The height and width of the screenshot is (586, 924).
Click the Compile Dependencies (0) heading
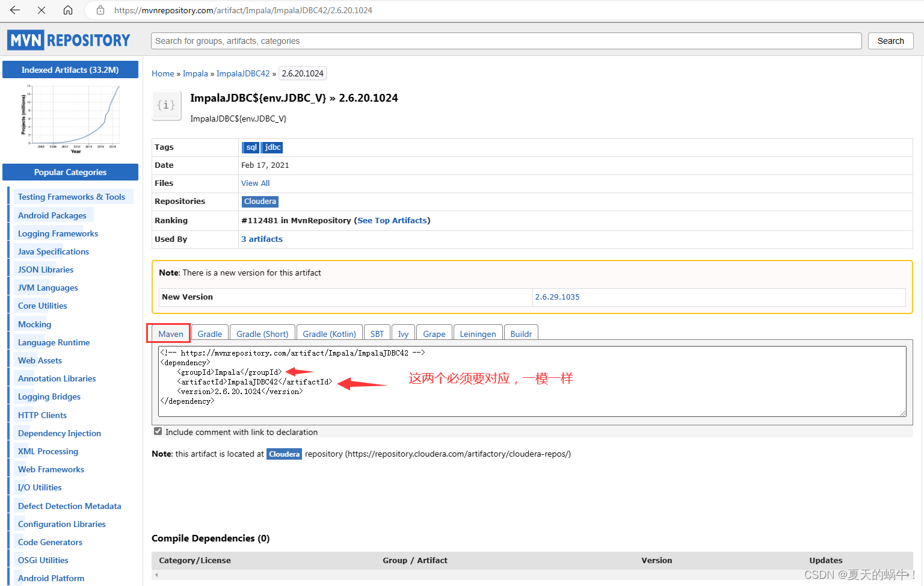211,538
